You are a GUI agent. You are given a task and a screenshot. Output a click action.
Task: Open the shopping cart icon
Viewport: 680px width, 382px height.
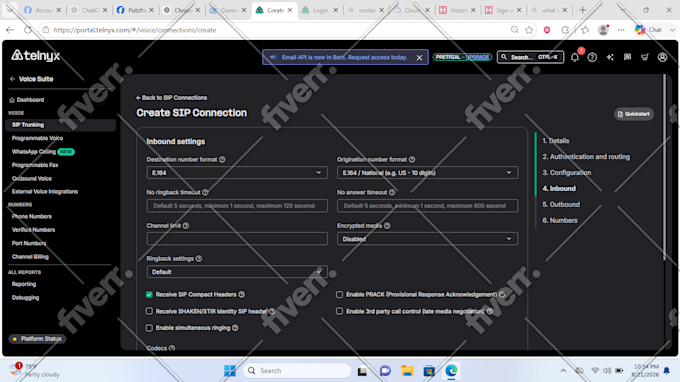(x=644, y=57)
